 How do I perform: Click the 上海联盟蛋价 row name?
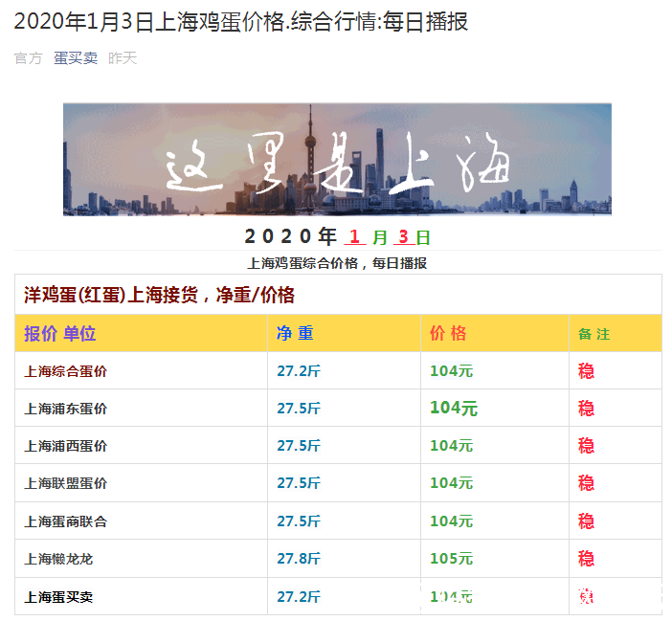66,484
